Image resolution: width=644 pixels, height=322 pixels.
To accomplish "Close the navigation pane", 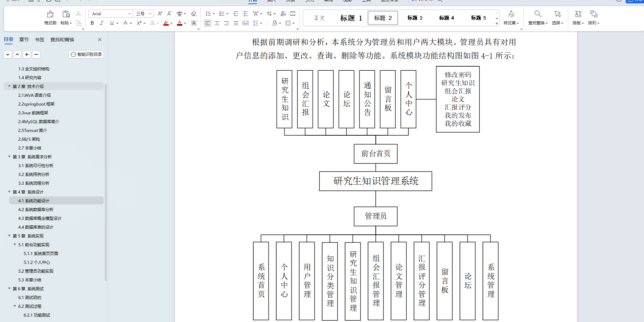I will pyautogui.click(x=100, y=40).
